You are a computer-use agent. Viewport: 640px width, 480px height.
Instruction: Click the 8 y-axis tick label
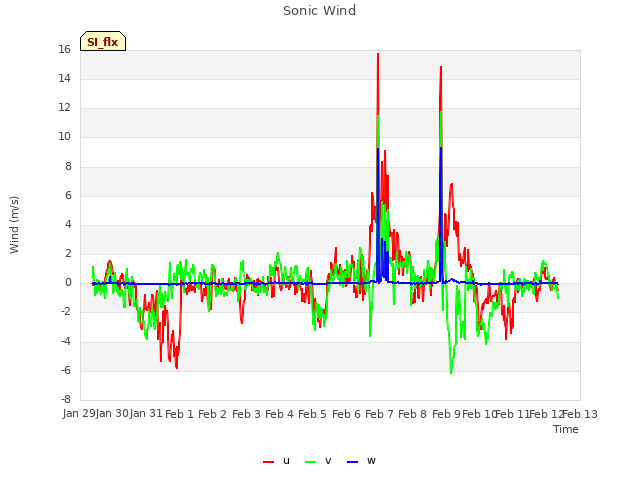pos(68,167)
